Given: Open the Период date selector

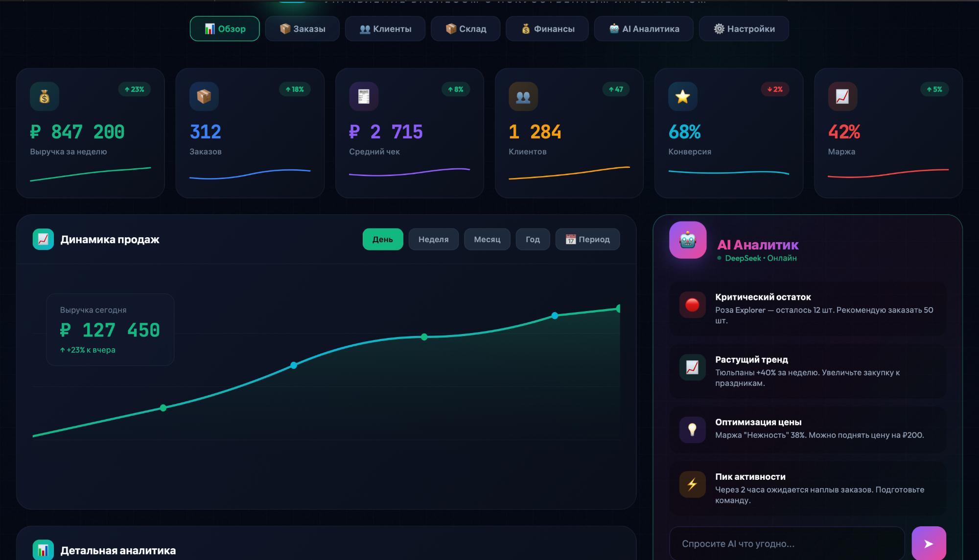Looking at the screenshot, I should (587, 239).
